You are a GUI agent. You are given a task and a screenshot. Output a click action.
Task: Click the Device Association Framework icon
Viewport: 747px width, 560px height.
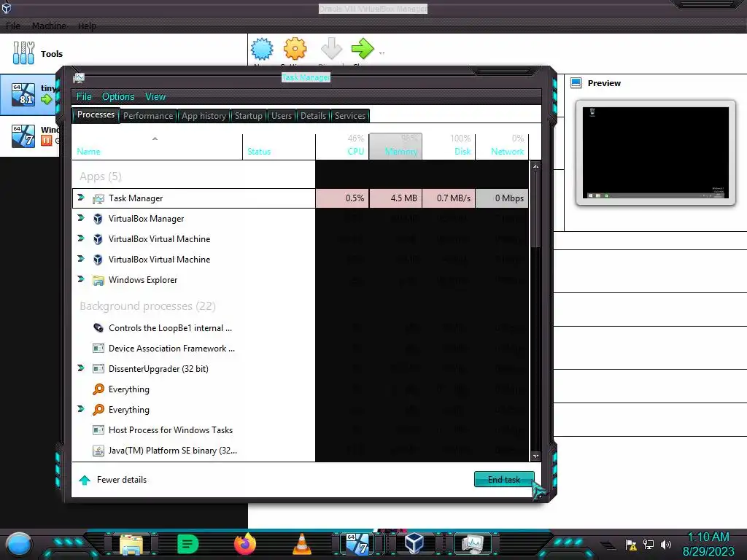[98, 349]
